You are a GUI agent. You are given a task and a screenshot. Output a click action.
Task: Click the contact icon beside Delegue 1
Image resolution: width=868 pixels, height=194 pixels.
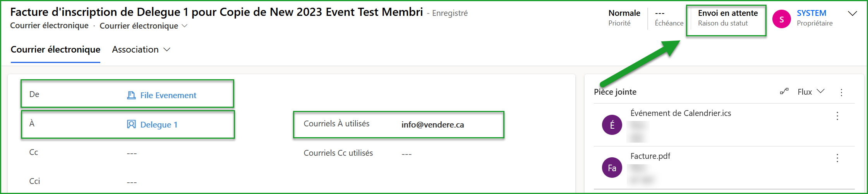click(131, 124)
